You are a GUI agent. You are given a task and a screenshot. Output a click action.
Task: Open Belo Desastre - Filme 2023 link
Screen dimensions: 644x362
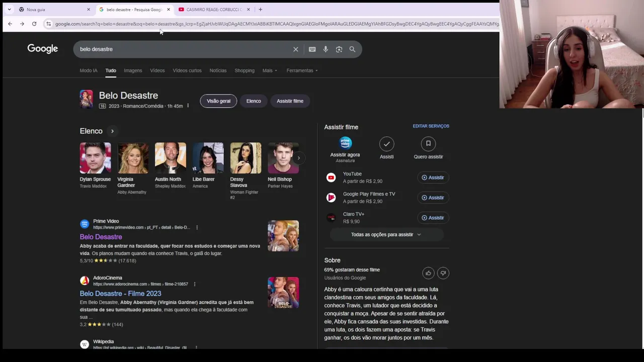coord(120,294)
